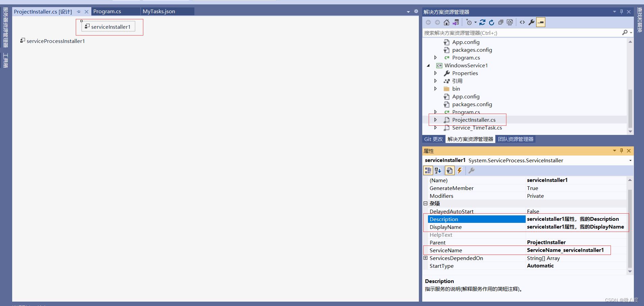This screenshot has width=644, height=306.
Task: Click Show All Files in Solution Explorer toolbar
Action: pos(510,22)
